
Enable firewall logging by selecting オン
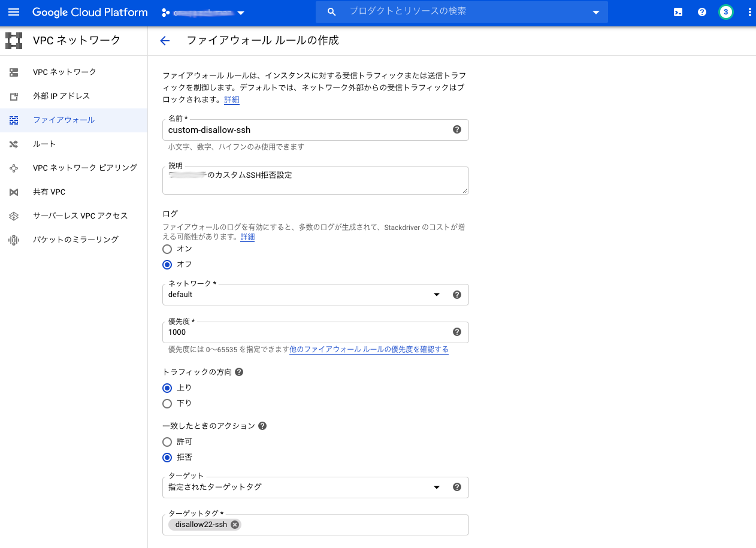coord(167,249)
